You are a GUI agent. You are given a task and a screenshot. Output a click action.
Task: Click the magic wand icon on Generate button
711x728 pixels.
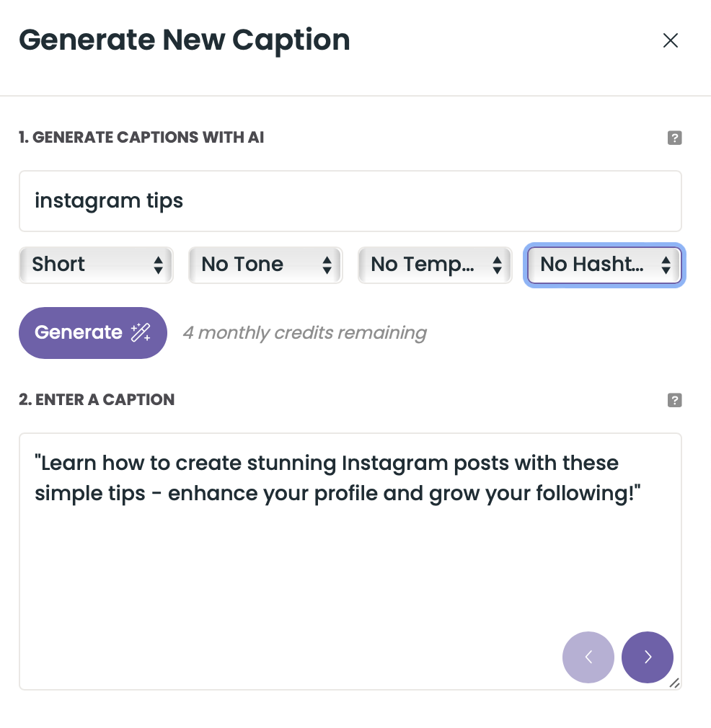(139, 332)
